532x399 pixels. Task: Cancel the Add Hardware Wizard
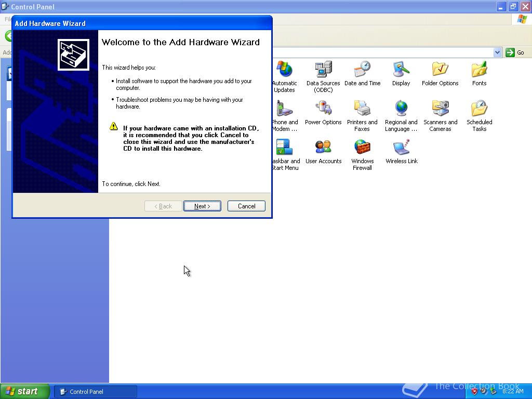246,206
